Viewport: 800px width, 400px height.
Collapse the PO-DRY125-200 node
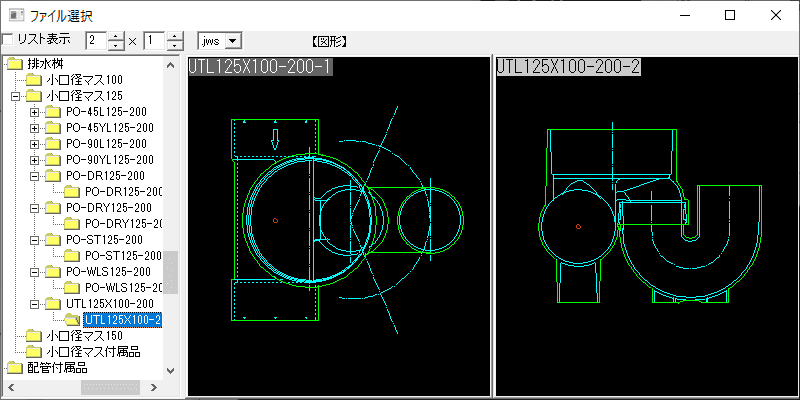[x=34, y=208]
